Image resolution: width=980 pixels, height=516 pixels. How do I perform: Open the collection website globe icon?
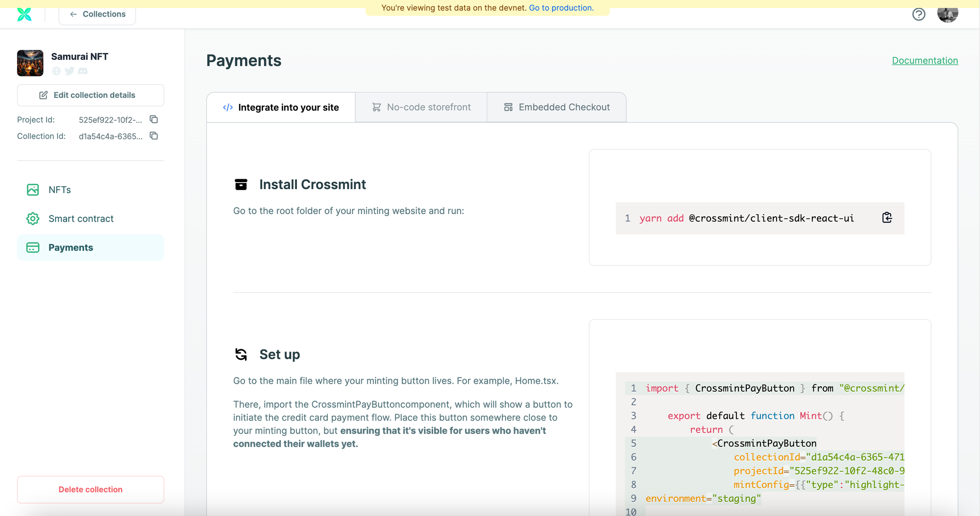point(56,71)
